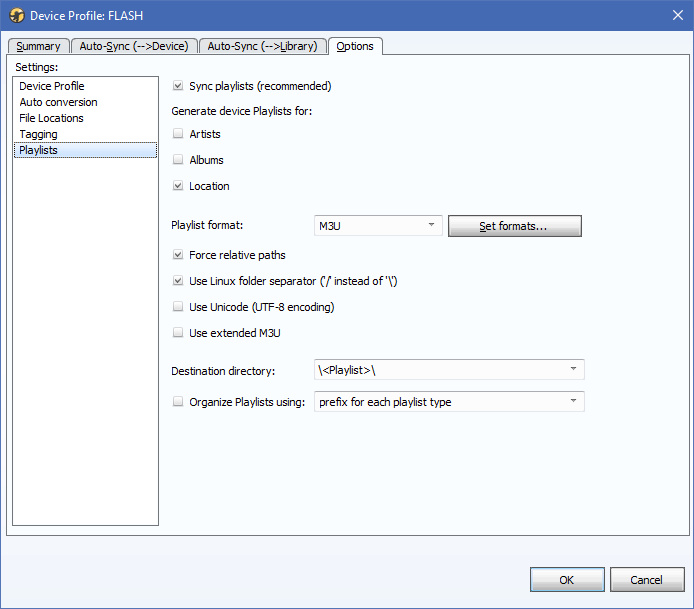694x609 pixels.
Task: Uncheck the Location playlist checkbox
Action: 178,186
